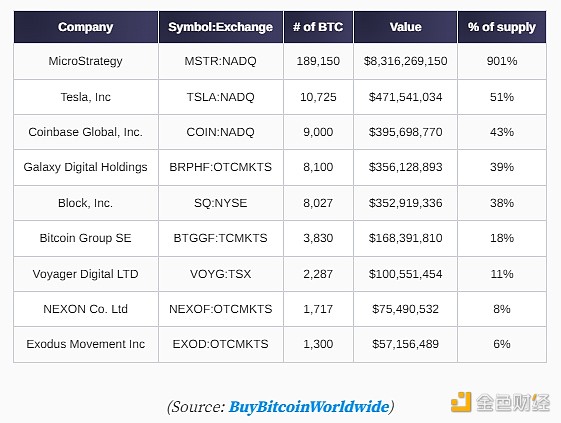Click the Bitcoin Group SE cell
The height and width of the screenshot is (423, 561).
point(86,238)
